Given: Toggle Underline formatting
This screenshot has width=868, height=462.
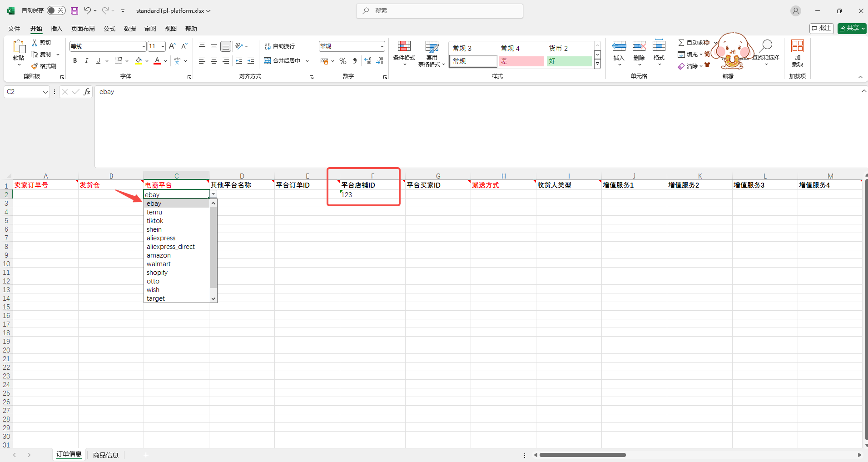Looking at the screenshot, I should click(x=98, y=60).
